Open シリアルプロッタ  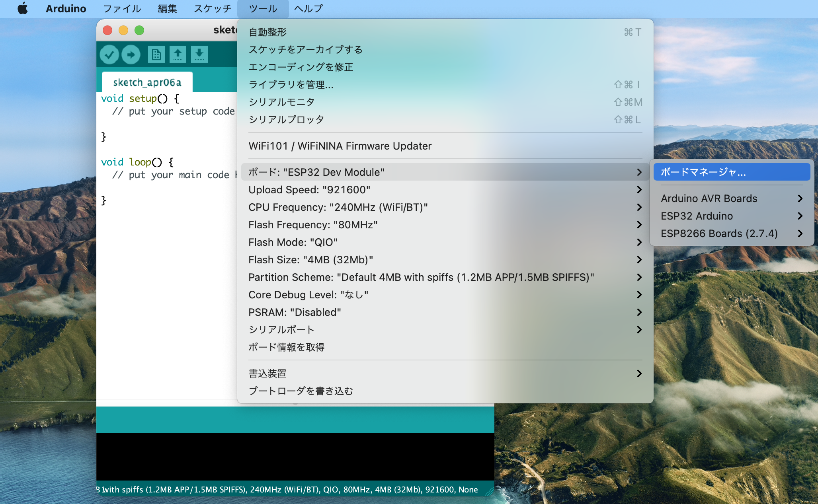click(x=445, y=119)
